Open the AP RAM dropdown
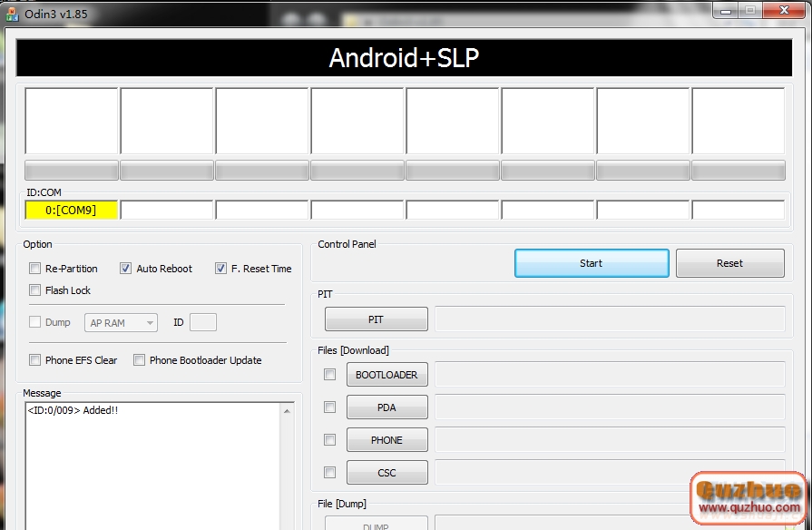812x530 pixels. pyautogui.click(x=121, y=323)
